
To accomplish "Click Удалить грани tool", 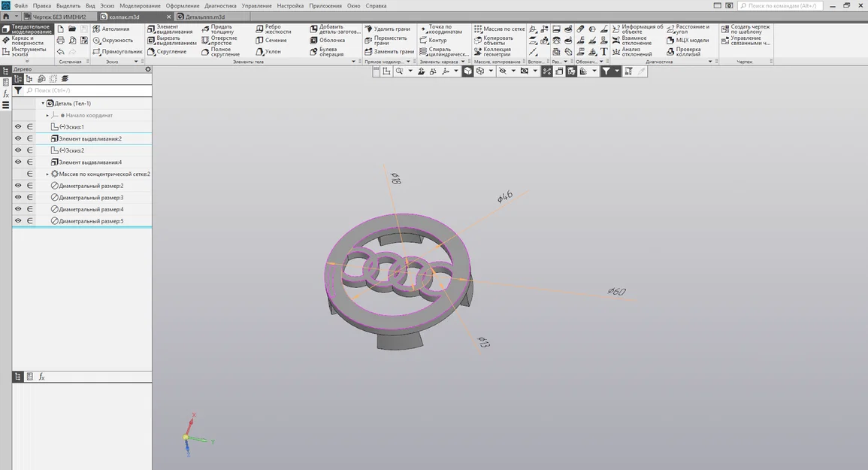I will coord(388,29).
